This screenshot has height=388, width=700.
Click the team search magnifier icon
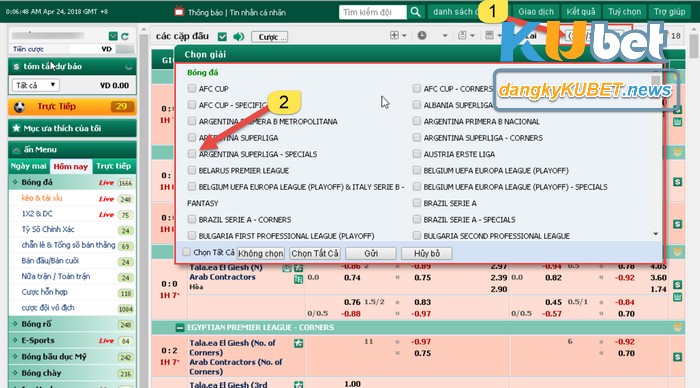click(x=415, y=12)
